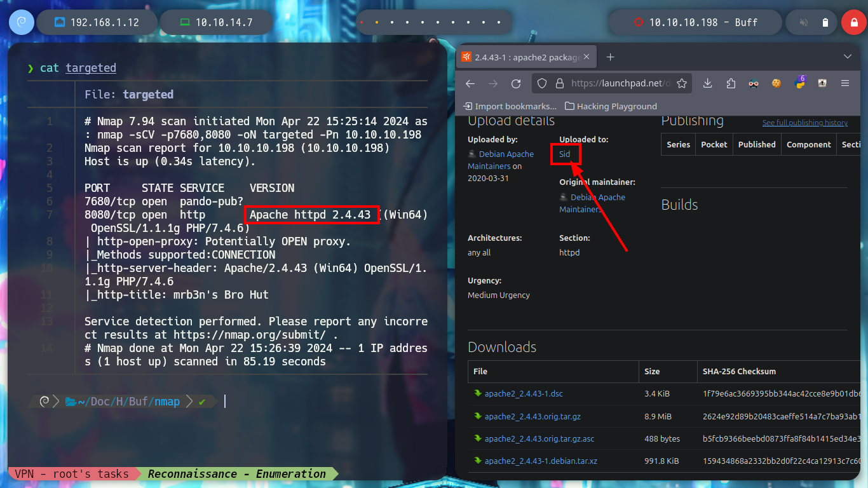The image size is (868, 488).
Task: Click the target crosshair icon beside 10.10.10.198
Action: [x=639, y=22]
